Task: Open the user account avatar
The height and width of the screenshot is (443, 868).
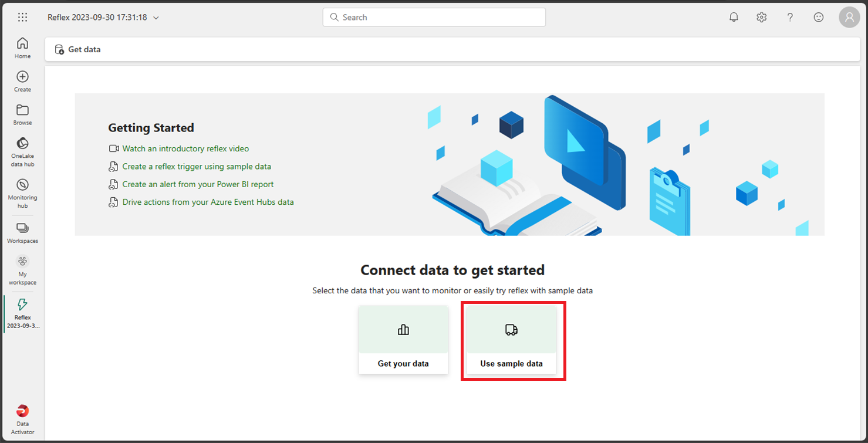Action: [849, 17]
